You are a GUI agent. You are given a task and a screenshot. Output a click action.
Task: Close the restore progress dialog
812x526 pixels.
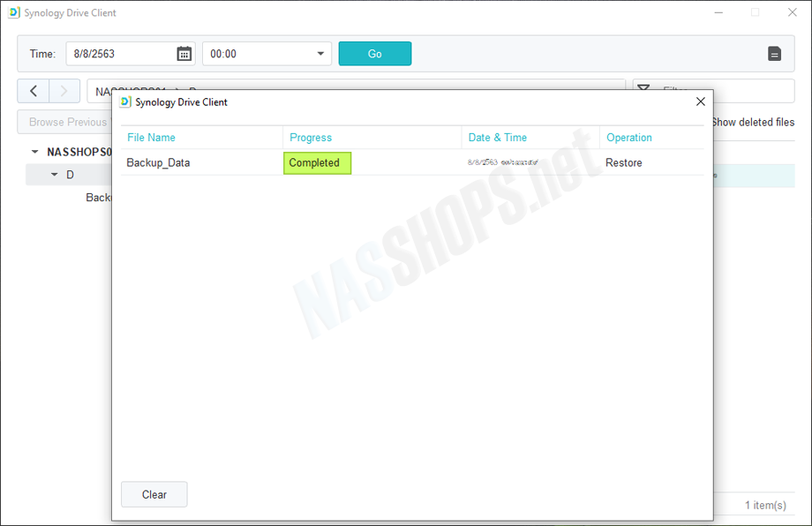(700, 101)
